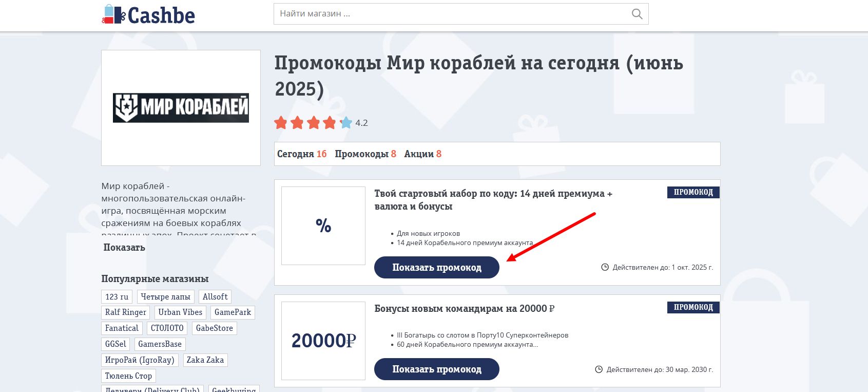Open the GGSel store link

pos(115,344)
